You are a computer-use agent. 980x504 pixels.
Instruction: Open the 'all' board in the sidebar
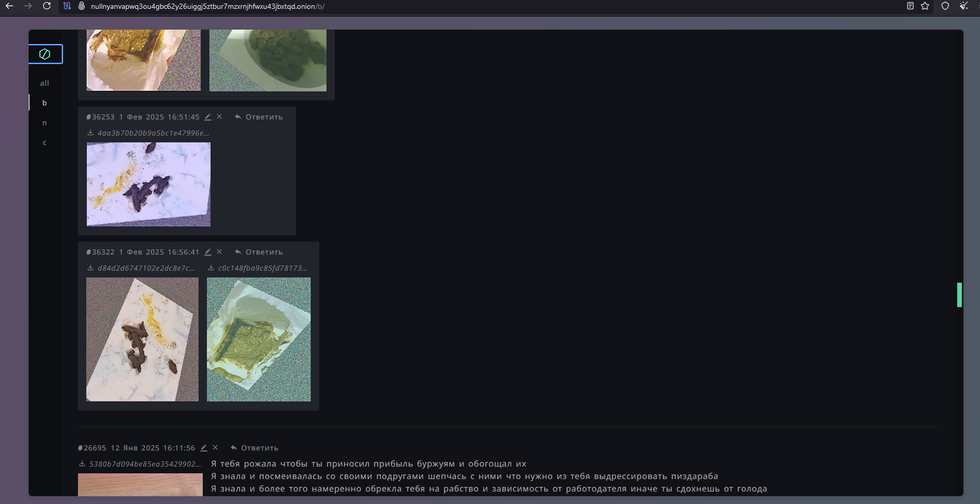click(x=45, y=83)
